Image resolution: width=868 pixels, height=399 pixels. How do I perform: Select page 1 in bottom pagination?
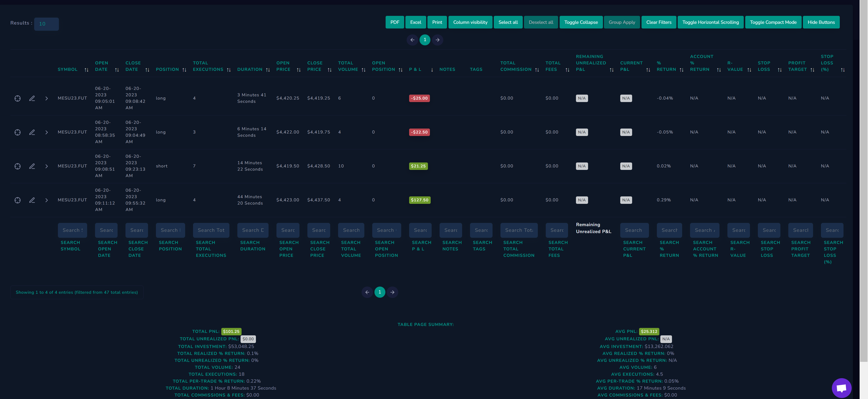click(x=380, y=292)
